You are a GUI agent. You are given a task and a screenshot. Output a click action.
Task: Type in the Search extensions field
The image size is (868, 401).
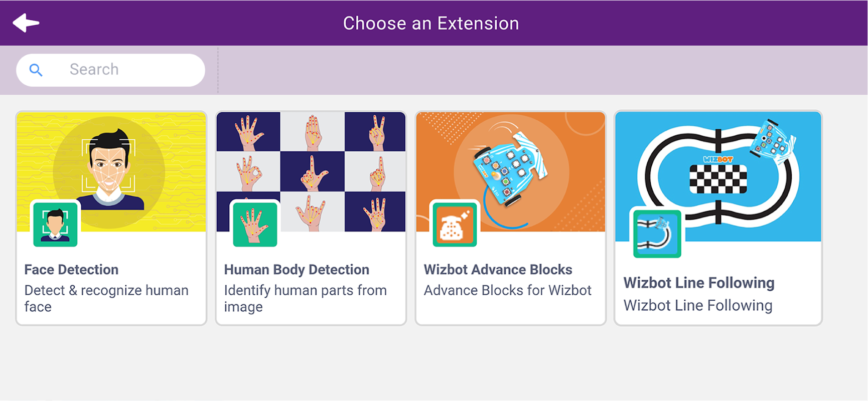coord(125,70)
